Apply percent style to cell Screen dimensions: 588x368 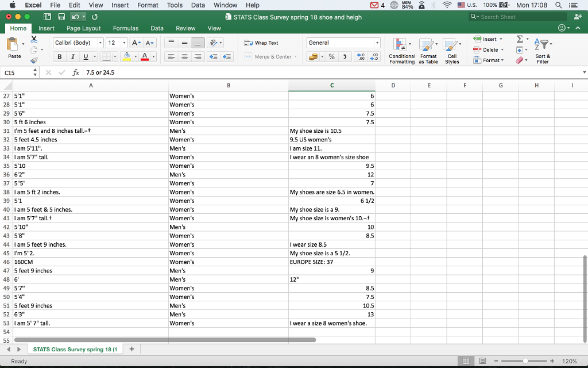point(331,57)
